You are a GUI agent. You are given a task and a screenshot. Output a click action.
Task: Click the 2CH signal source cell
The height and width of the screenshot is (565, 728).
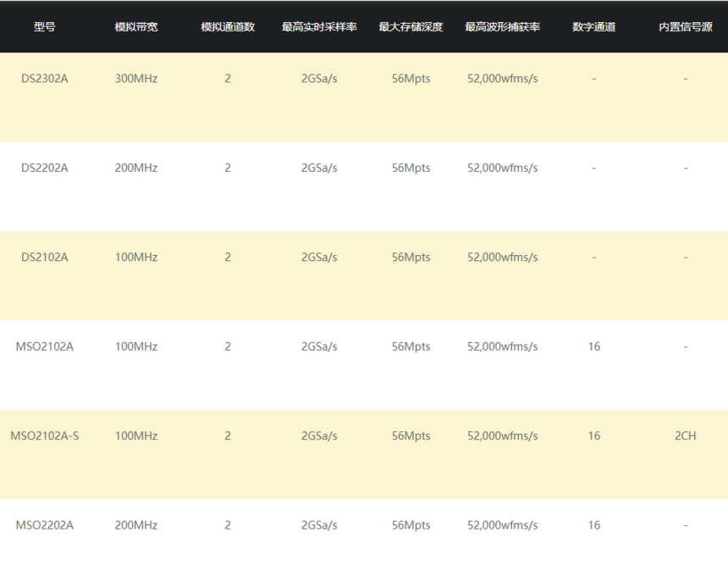point(686,436)
